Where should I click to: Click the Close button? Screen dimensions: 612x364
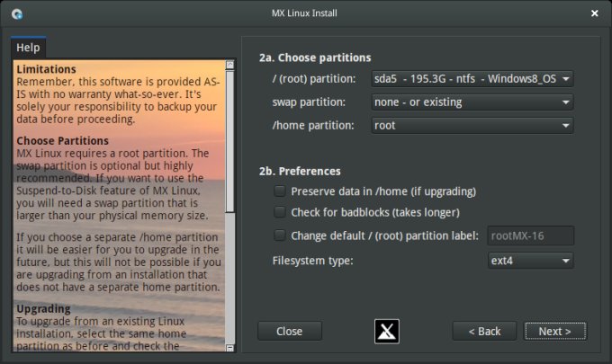click(x=290, y=332)
